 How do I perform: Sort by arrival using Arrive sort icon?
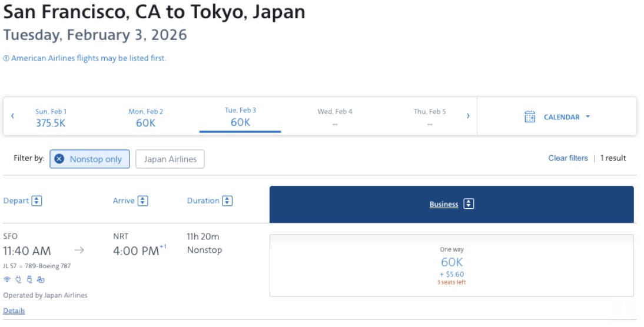[x=143, y=201]
